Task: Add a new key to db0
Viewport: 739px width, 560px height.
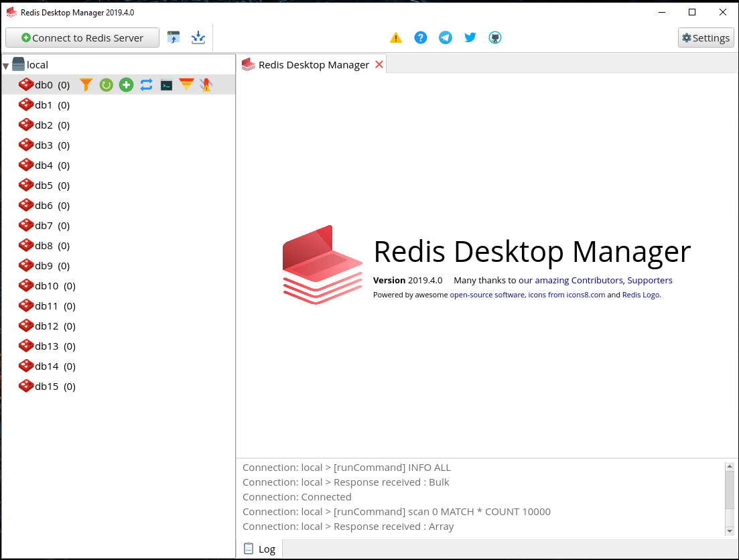Action: 127,85
